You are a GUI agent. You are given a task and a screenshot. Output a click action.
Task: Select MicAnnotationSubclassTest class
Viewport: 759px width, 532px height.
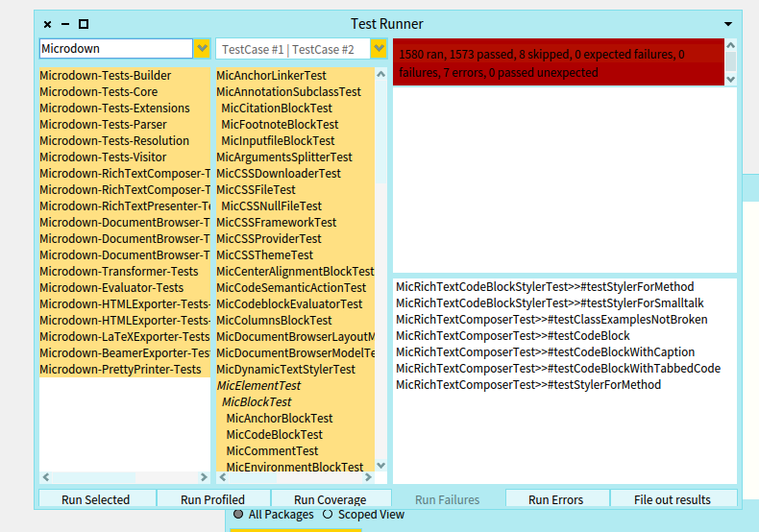[295, 92]
